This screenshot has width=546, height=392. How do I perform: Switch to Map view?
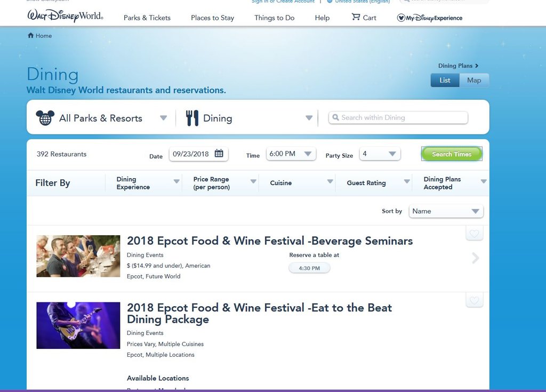coord(473,80)
